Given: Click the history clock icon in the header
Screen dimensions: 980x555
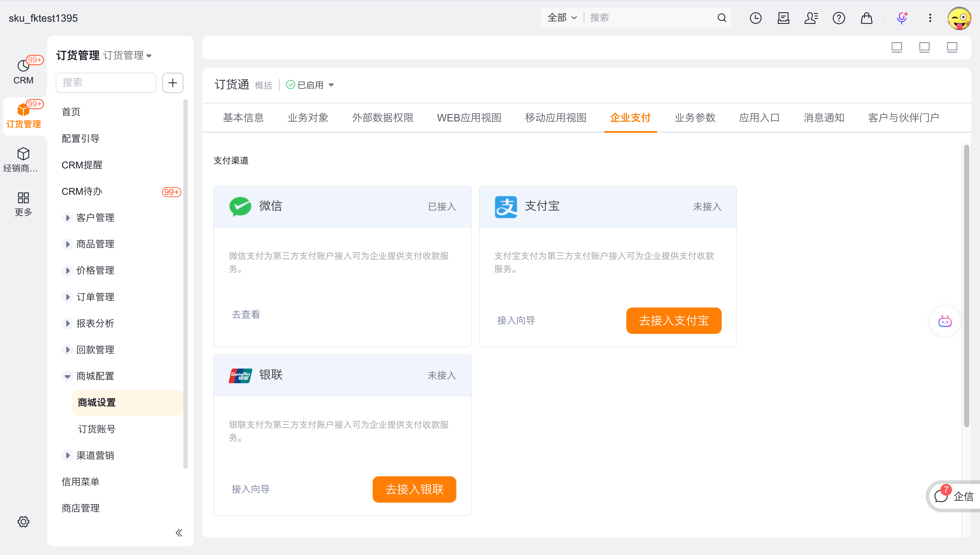Looking at the screenshot, I should point(755,18).
